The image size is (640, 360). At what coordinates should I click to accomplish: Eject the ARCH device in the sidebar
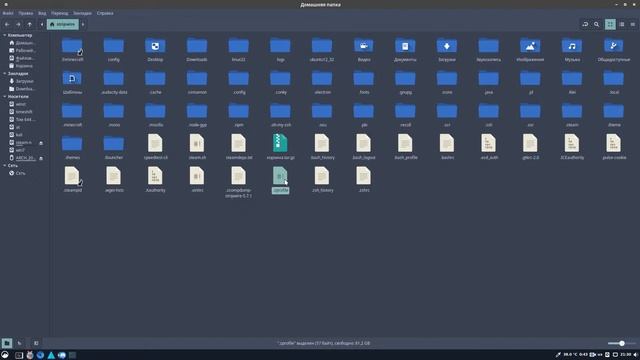click(x=41, y=158)
